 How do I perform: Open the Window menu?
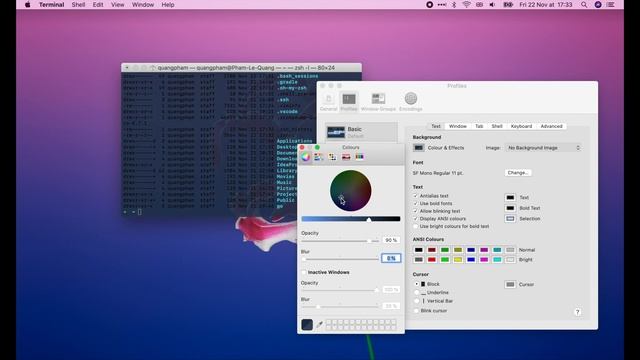pos(143,5)
